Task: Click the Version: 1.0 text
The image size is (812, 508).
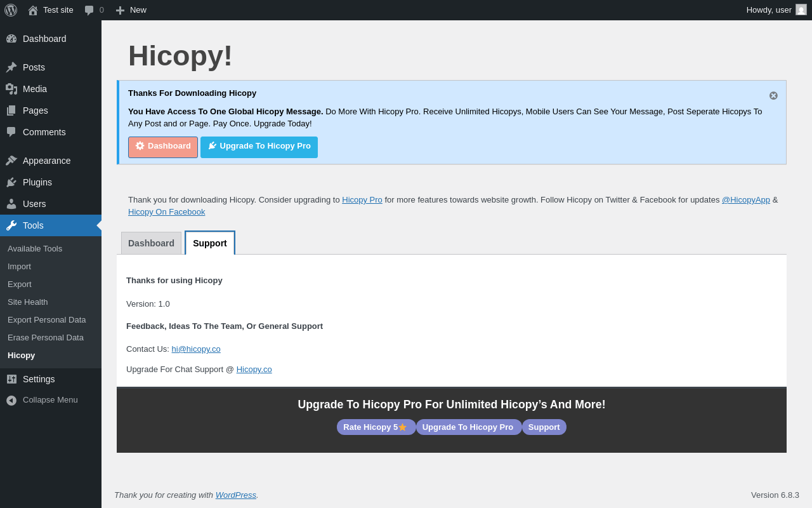Action: (x=148, y=304)
